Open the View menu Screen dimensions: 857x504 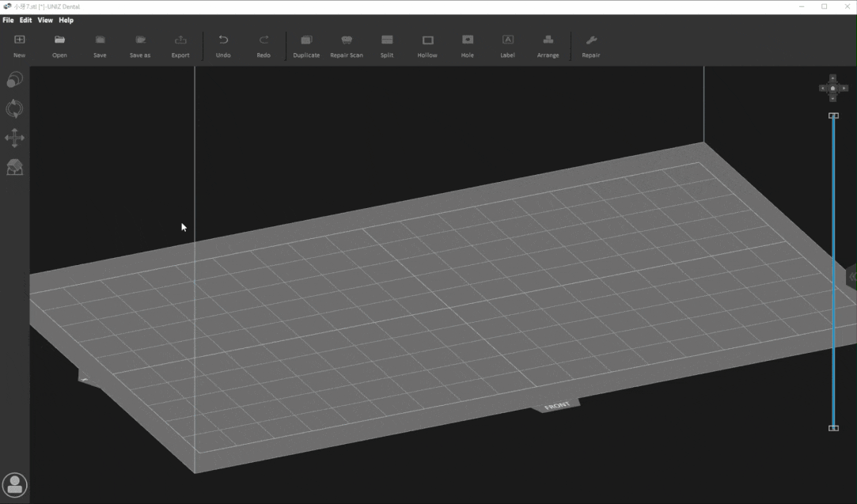(45, 20)
